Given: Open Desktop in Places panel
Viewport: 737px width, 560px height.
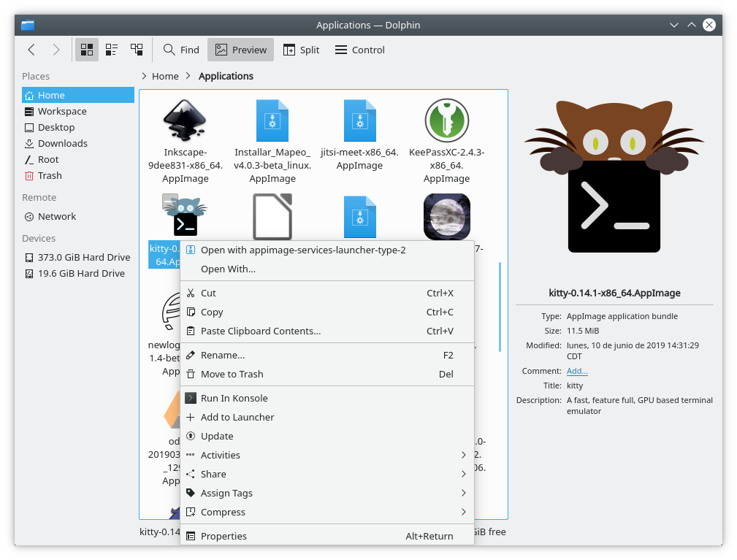Looking at the screenshot, I should click(x=78, y=127).
